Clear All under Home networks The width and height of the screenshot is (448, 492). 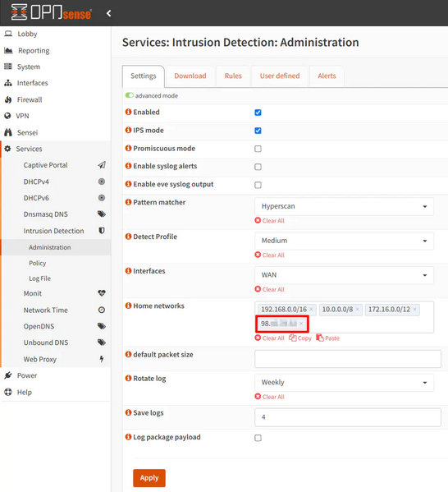coord(270,338)
